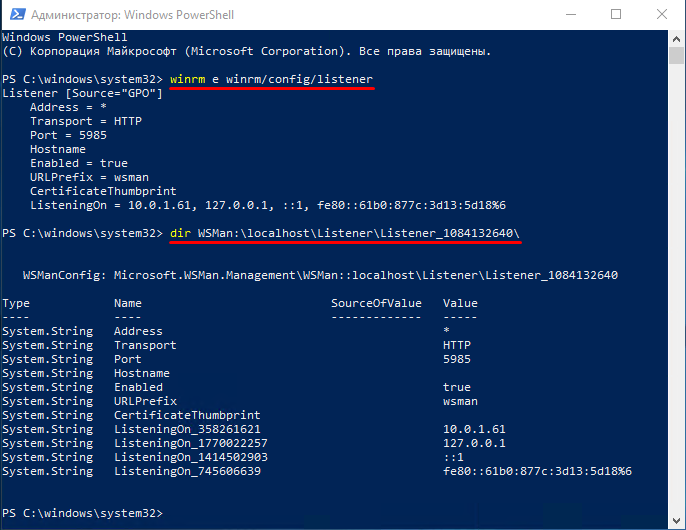Screen dimensions: 686x530
Task: Click the 'Windows PowerShell' banner line
Action: point(65,37)
